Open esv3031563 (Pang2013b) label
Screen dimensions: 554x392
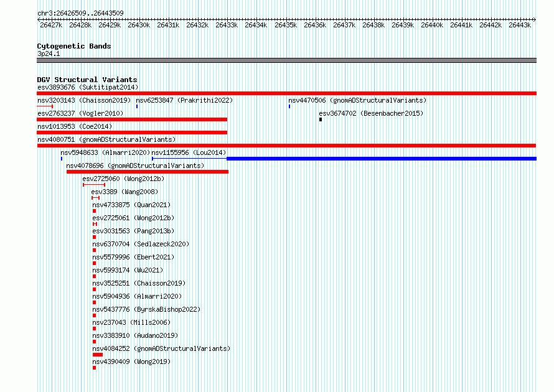coord(134,231)
